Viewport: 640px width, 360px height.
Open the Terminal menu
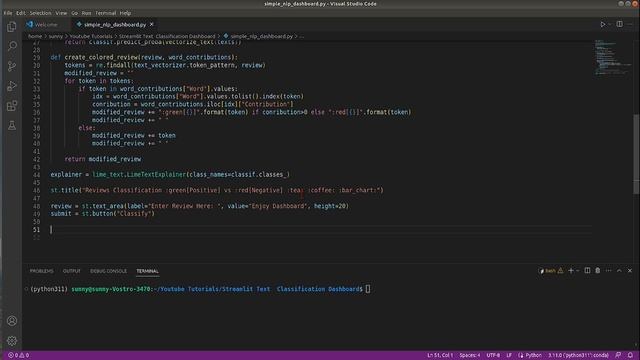pyautogui.click(x=105, y=13)
